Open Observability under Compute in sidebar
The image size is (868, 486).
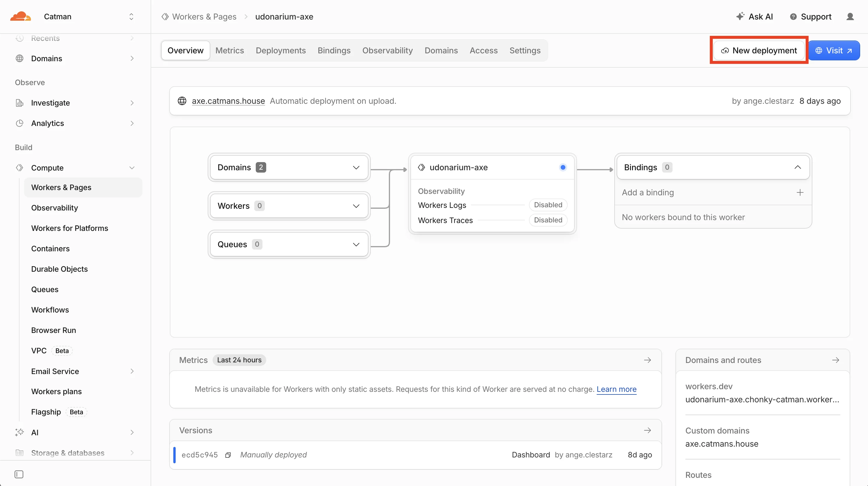54,208
